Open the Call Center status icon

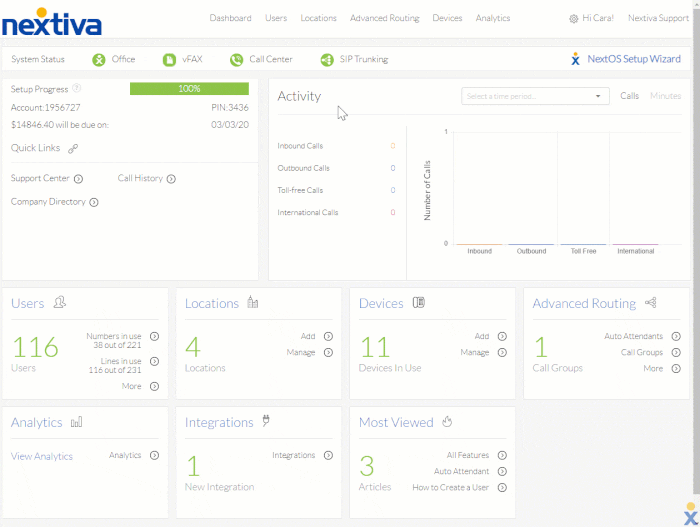[x=236, y=60]
